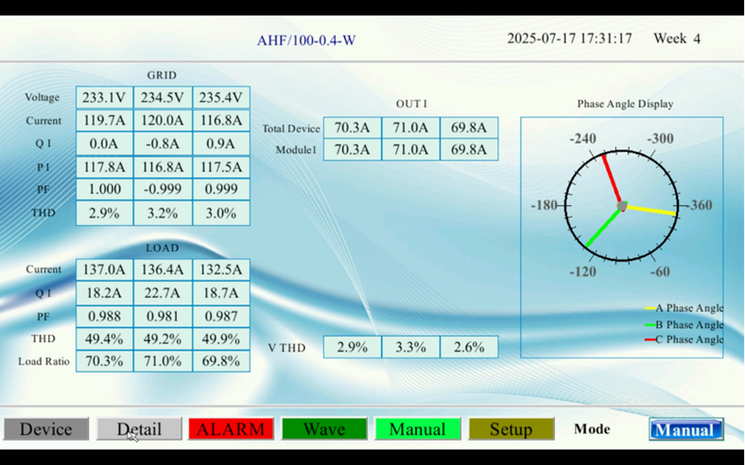Open the Wave page button
The width and height of the screenshot is (745, 465).
coord(325,429)
